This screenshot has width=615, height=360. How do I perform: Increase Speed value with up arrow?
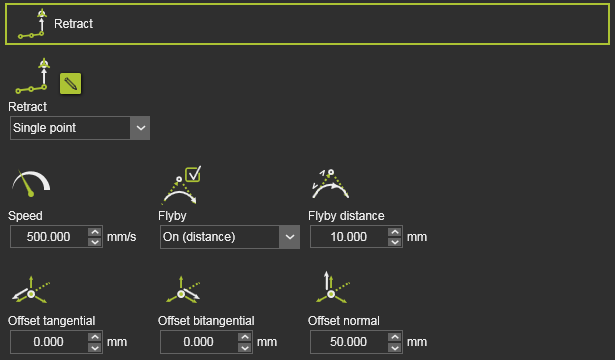tap(95, 232)
